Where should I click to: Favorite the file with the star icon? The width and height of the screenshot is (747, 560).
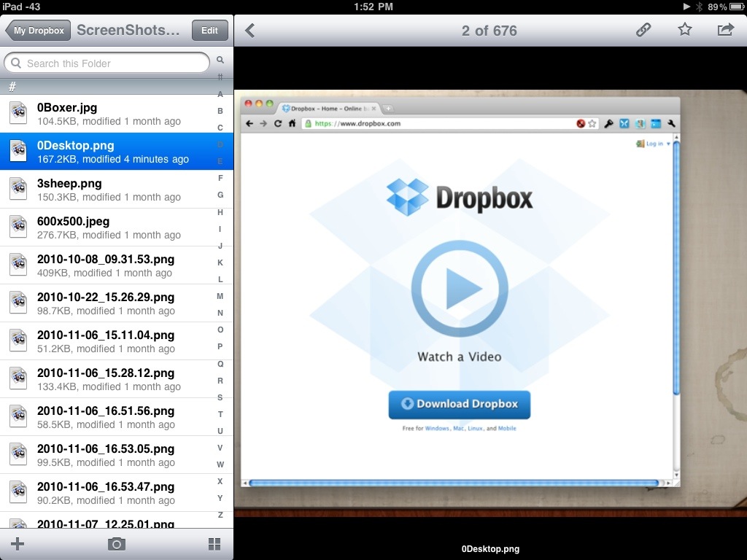tap(684, 29)
